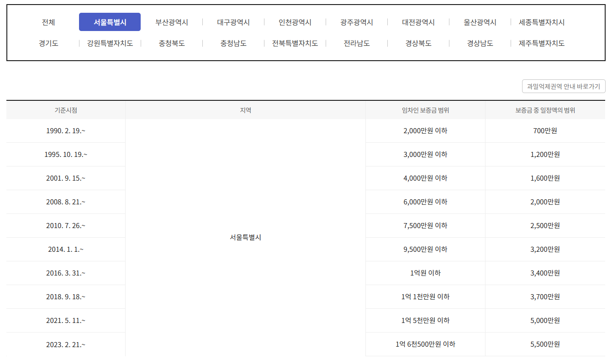Click the 1,600만원 amount cell
Viewport: 607px width, 364px height.
(x=545, y=178)
